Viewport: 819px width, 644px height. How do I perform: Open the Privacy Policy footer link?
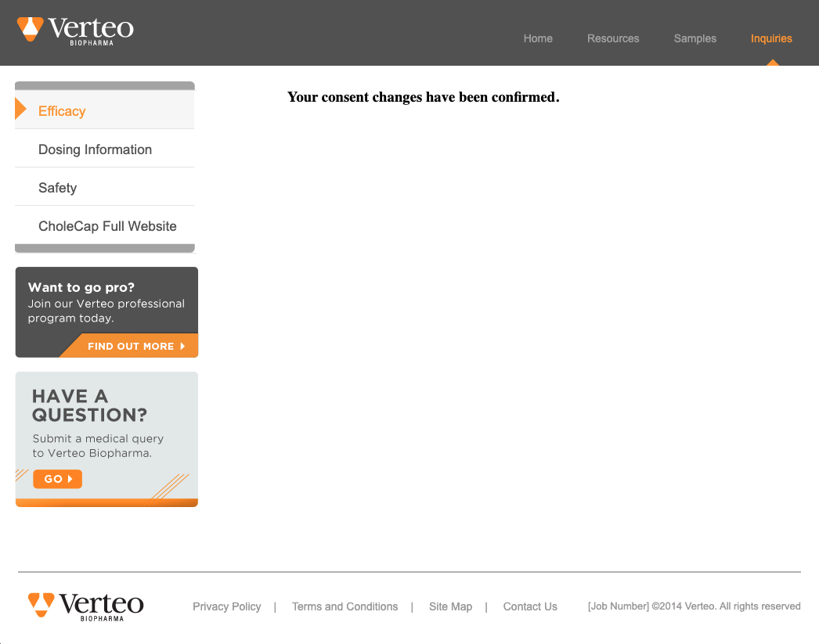coord(227,606)
